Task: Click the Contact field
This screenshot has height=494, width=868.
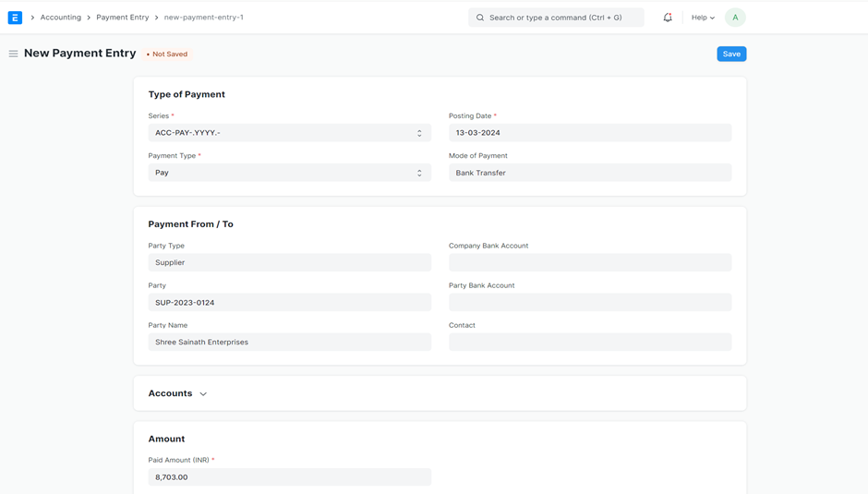Action: coord(589,342)
